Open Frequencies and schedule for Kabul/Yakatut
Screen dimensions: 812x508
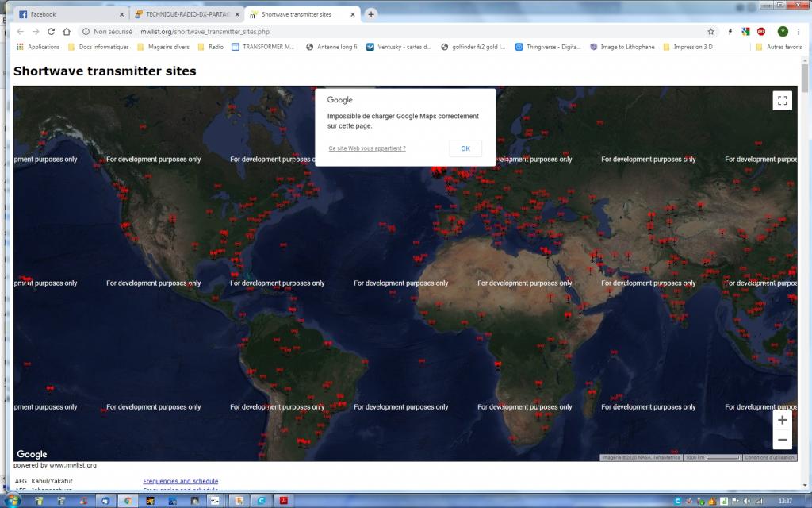180,481
